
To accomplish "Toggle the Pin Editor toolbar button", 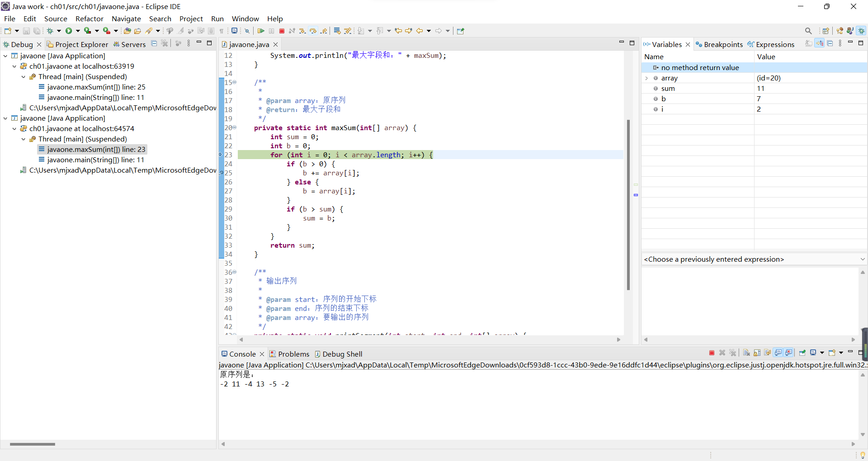I will [x=461, y=31].
